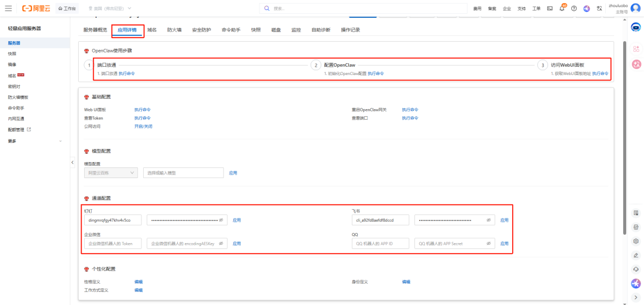The image size is (644, 305).
Task: Open the 安全防护 tab
Action: tap(202, 30)
